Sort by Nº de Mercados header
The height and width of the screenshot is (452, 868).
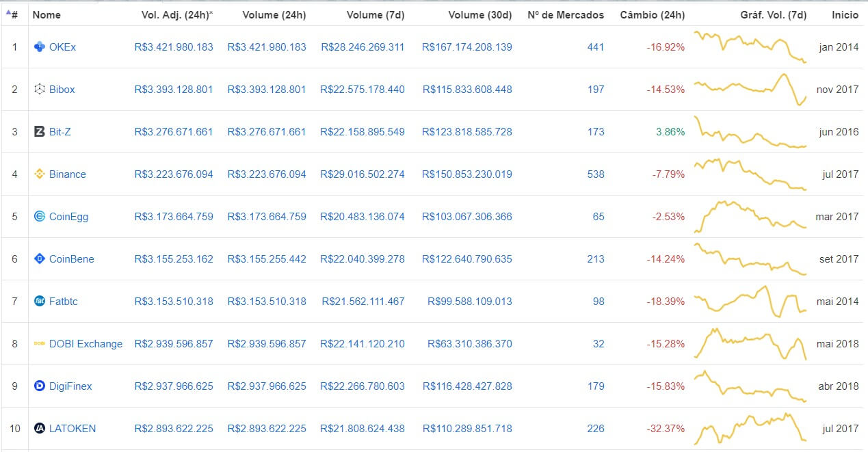click(566, 14)
